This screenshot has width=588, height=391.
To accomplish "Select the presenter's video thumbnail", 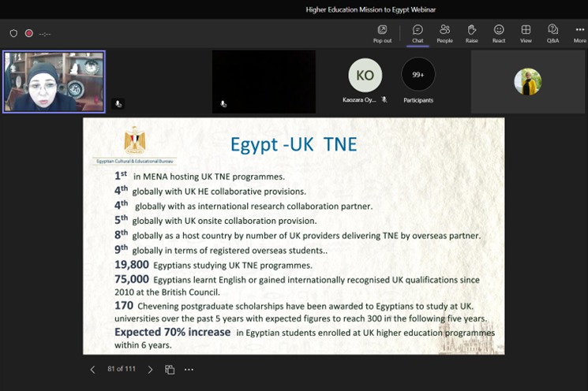I will (54, 82).
